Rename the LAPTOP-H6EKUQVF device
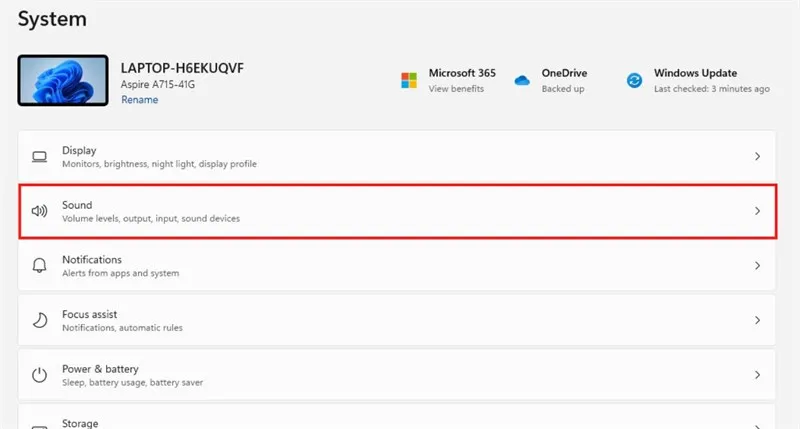The width and height of the screenshot is (800, 429). pyautogui.click(x=139, y=100)
